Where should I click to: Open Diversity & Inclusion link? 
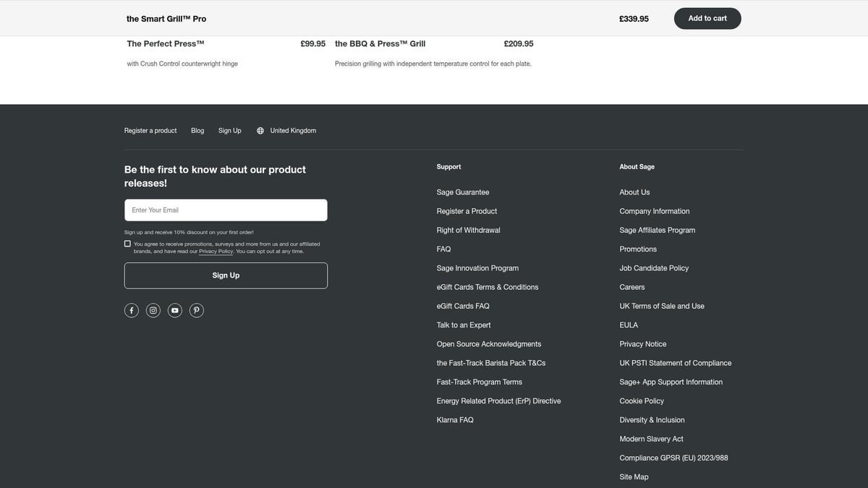click(652, 420)
